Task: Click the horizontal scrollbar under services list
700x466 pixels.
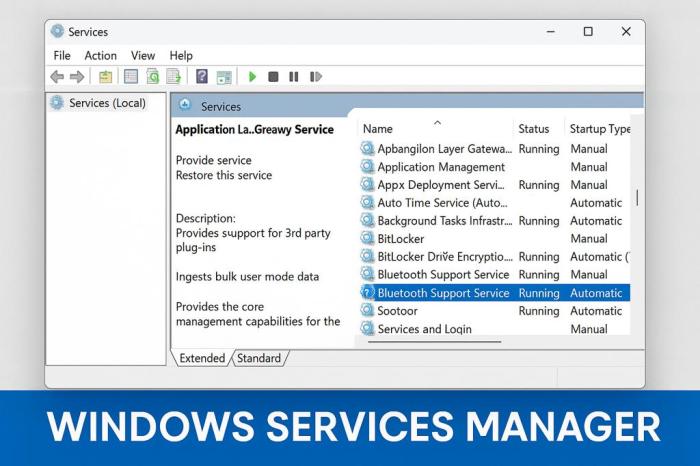Action: pos(434,342)
